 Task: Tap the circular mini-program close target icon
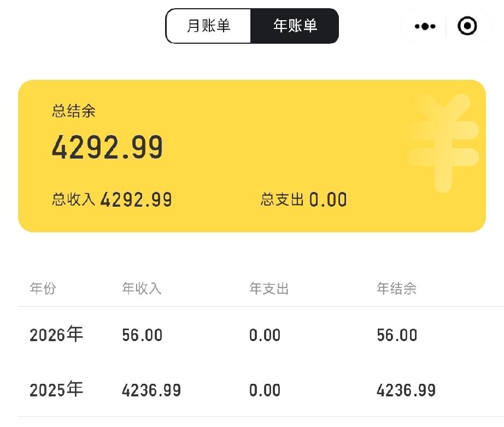click(x=467, y=26)
